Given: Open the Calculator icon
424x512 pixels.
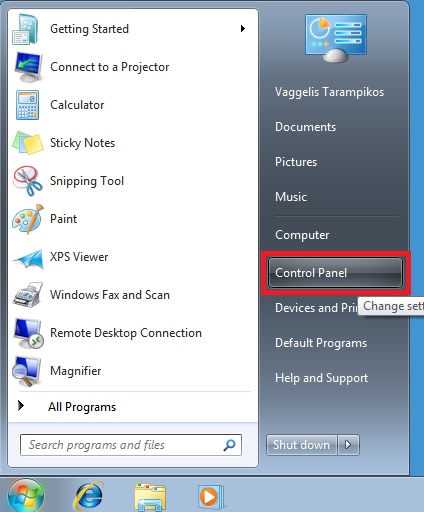Looking at the screenshot, I should click(27, 105).
